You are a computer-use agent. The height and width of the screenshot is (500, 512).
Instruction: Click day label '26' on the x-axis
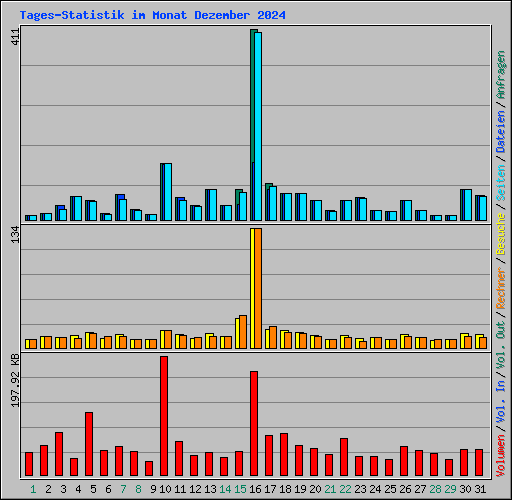pyautogui.click(x=405, y=489)
